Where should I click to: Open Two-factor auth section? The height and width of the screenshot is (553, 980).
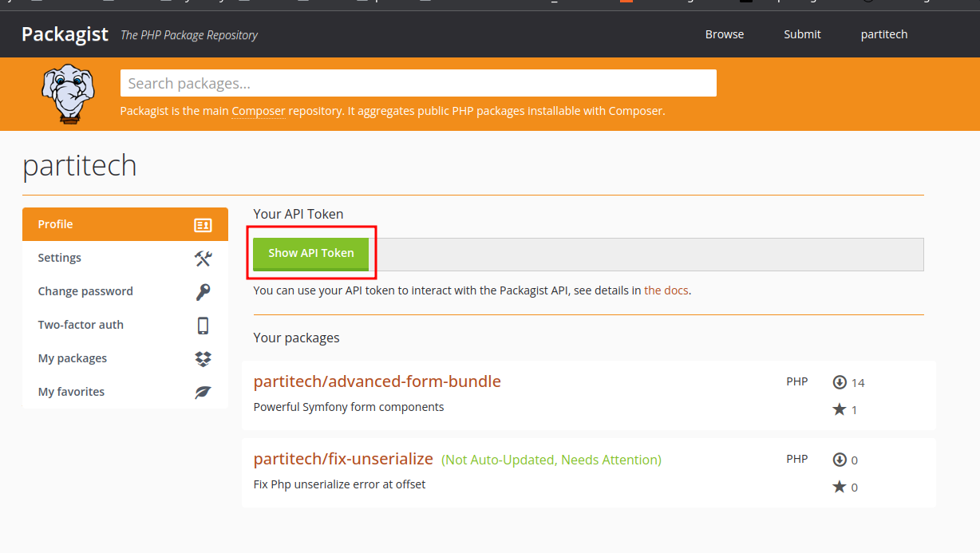(x=125, y=325)
